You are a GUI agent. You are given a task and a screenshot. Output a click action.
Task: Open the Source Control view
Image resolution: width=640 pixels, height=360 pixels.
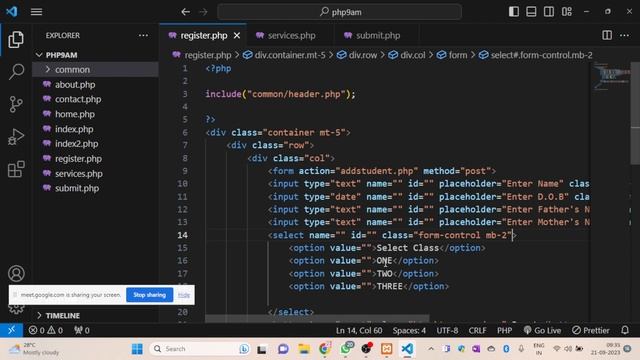click(16, 104)
